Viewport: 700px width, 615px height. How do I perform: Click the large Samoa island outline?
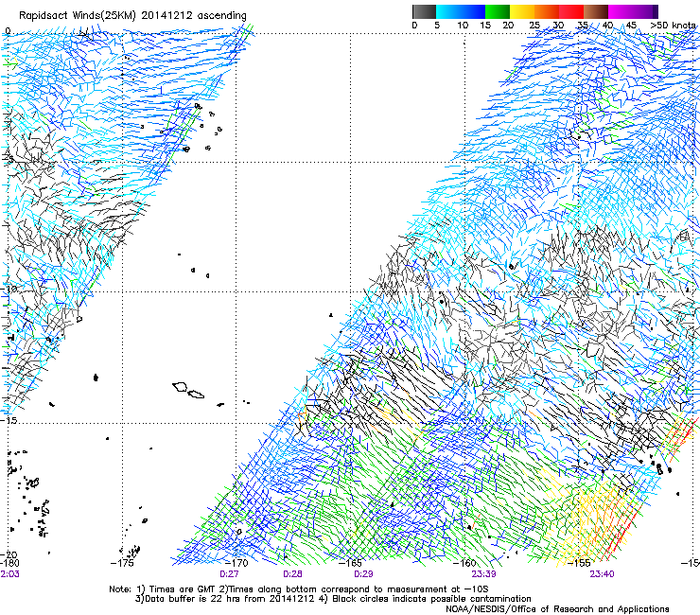(x=180, y=386)
